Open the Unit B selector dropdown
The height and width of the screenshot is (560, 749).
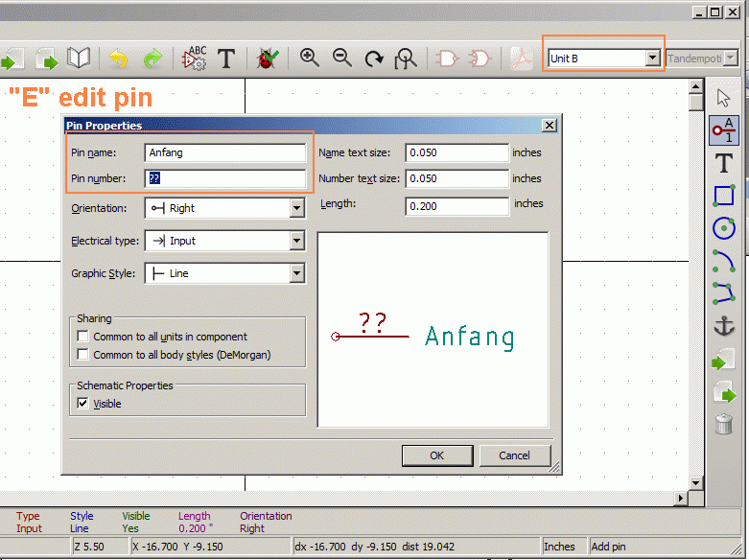[x=652, y=58]
